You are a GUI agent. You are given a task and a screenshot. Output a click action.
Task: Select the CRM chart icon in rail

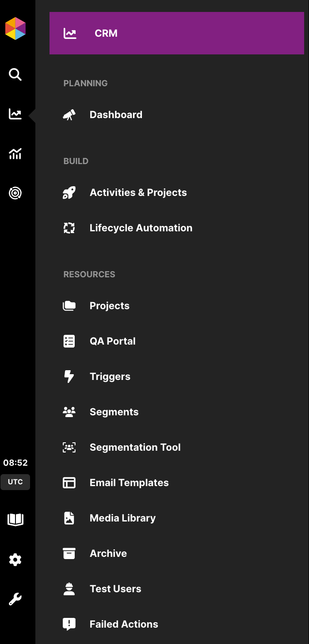tap(15, 115)
